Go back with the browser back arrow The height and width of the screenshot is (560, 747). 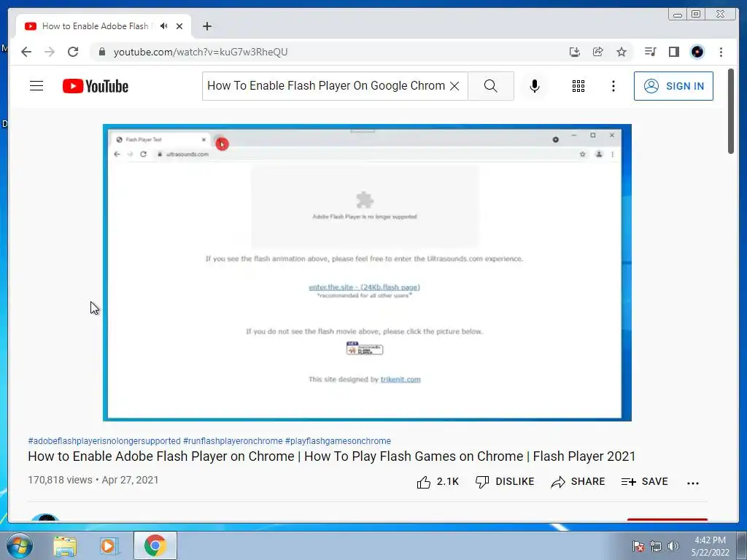pyautogui.click(x=26, y=52)
